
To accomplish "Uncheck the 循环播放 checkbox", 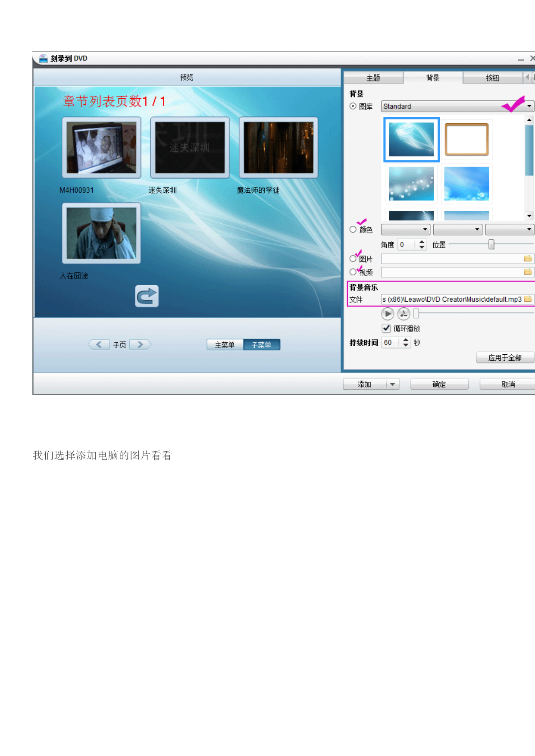I will tap(386, 328).
